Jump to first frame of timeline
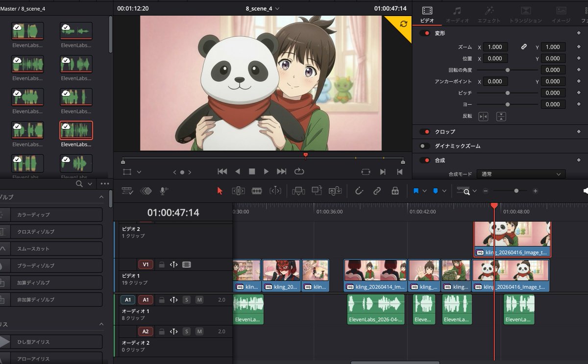The image size is (588, 364). [x=222, y=171]
